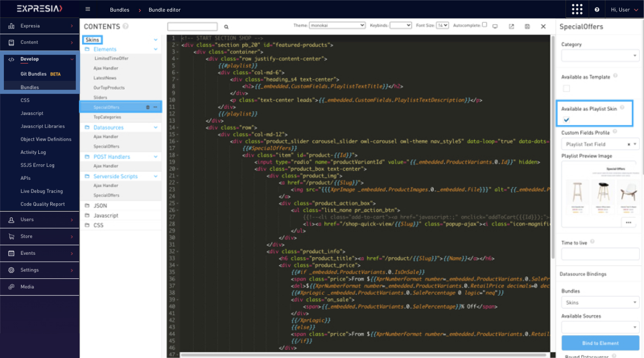Viewport: 644px width, 358px height.
Task: Toggle the hamburger menu icon
Action: point(88,9)
